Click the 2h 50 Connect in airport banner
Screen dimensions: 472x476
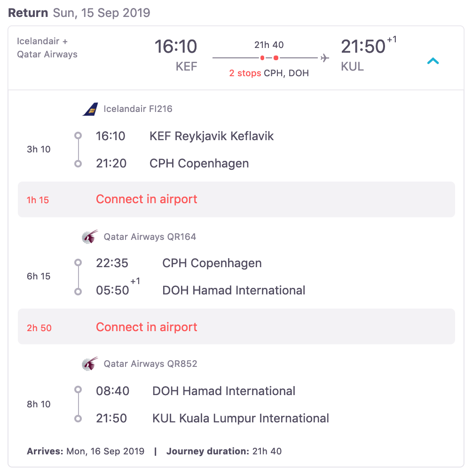pos(236,327)
